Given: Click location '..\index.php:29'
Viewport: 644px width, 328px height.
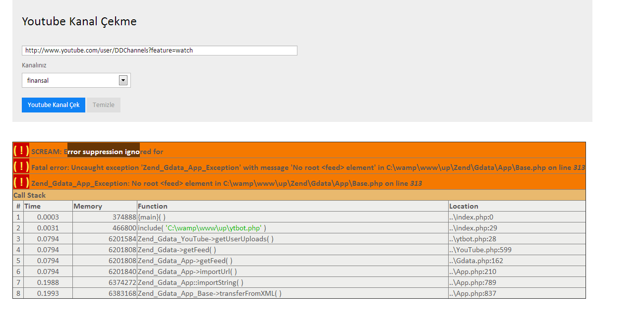Looking at the screenshot, I should click(x=473, y=228).
